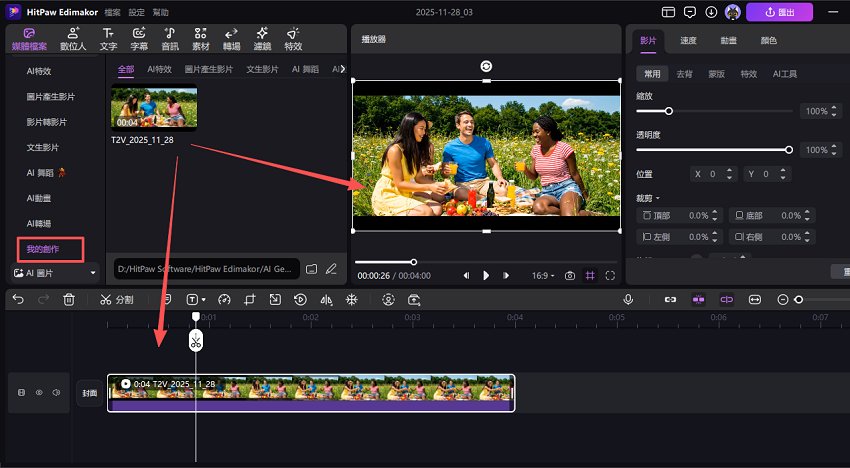Select the crop tool in timeline toolbar

(249, 299)
